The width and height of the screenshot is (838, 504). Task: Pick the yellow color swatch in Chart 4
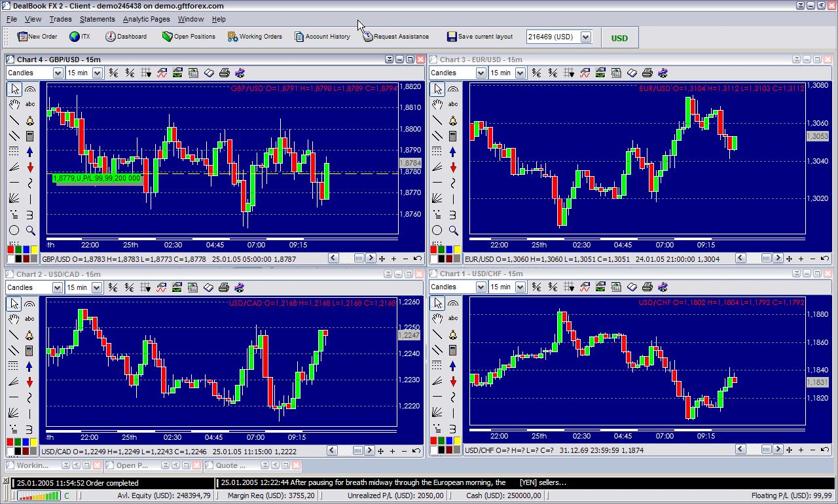34,249
